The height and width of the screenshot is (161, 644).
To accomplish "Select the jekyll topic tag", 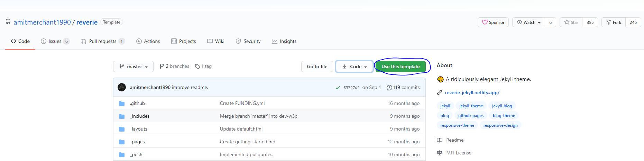I will tap(445, 106).
